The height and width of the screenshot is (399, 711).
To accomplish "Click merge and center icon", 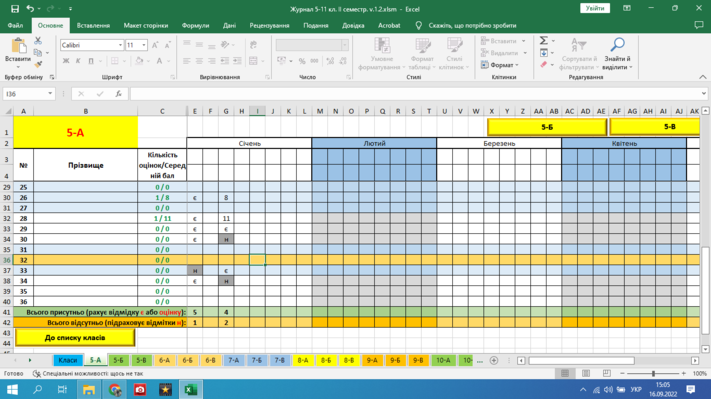I will point(253,61).
